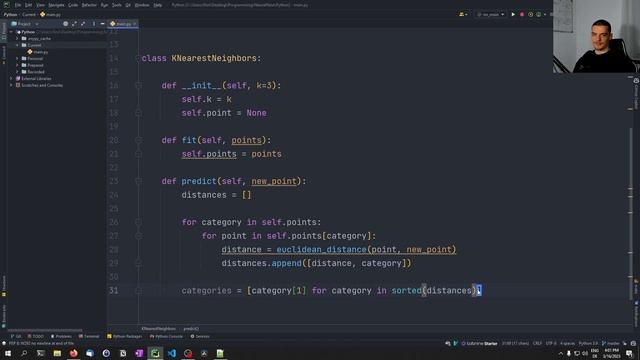Open the Services tool window
The width and height of the screenshot is (640, 360).
pyautogui.click(x=200, y=336)
